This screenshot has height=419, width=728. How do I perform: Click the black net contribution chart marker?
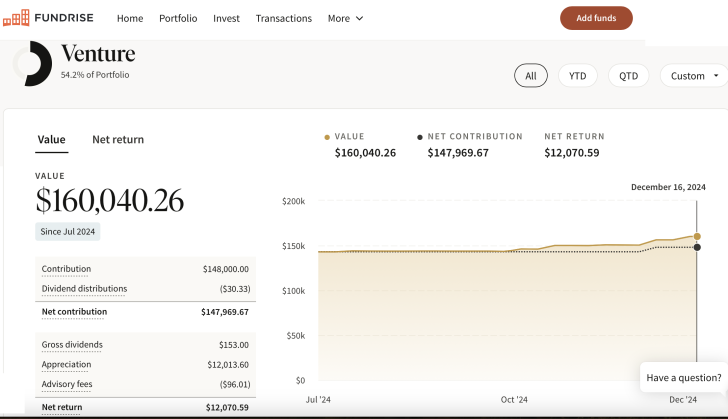click(x=697, y=247)
